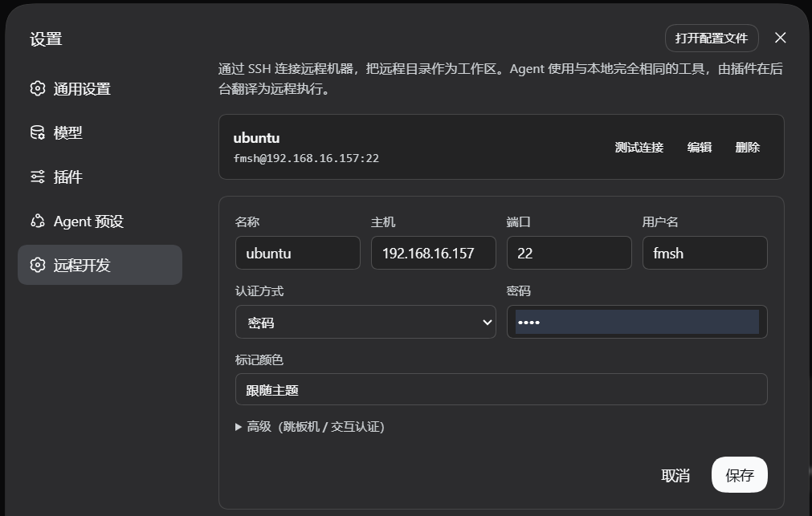Open the 认证方式 dropdown
The image size is (812, 516).
pyautogui.click(x=365, y=322)
